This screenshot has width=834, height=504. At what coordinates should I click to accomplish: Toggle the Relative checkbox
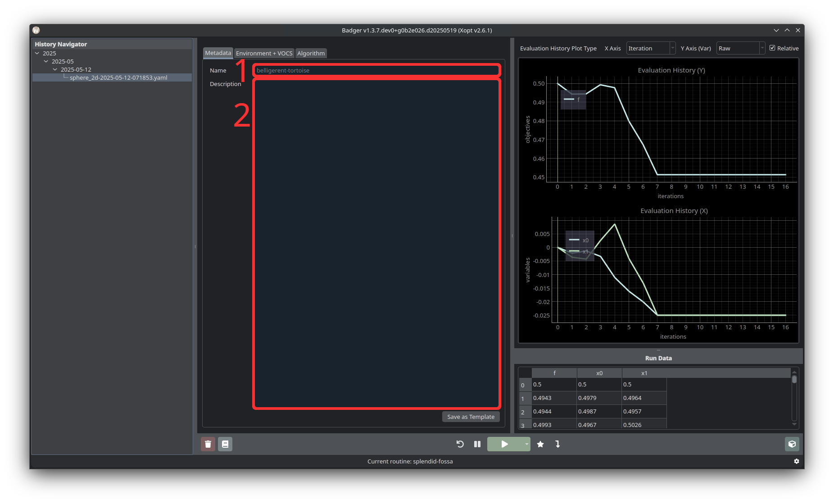(772, 48)
